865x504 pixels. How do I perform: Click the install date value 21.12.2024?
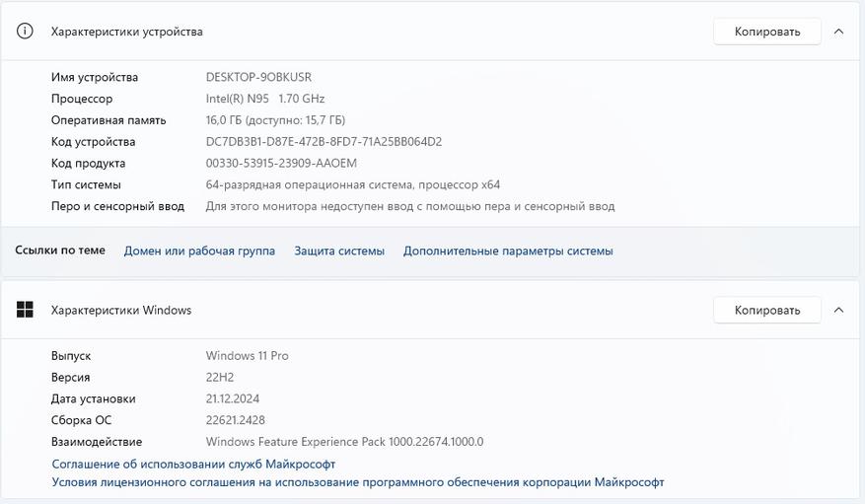tap(232, 398)
